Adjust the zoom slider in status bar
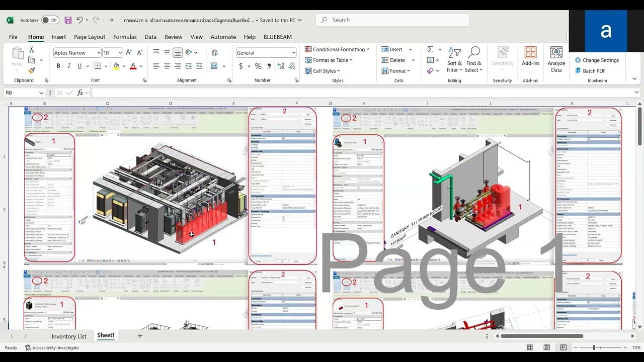The height and width of the screenshot is (362, 644). tap(594, 347)
